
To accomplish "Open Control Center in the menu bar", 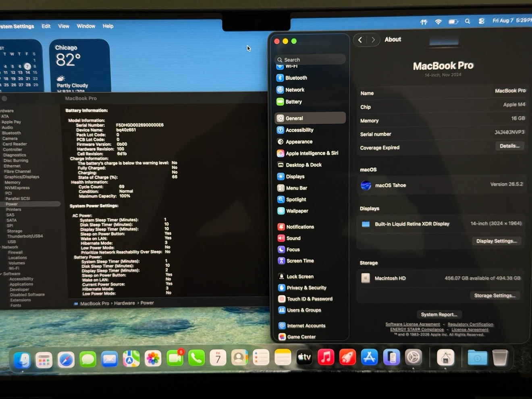I will (x=482, y=21).
